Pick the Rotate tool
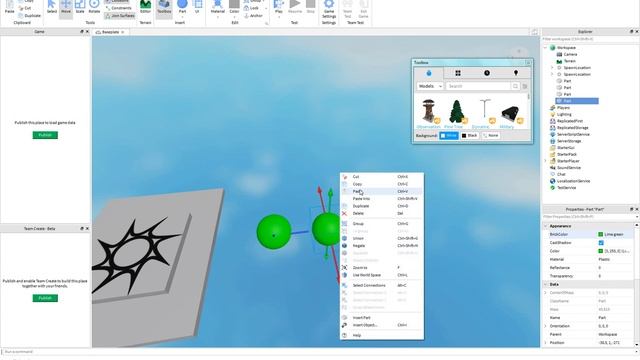 (x=94, y=7)
